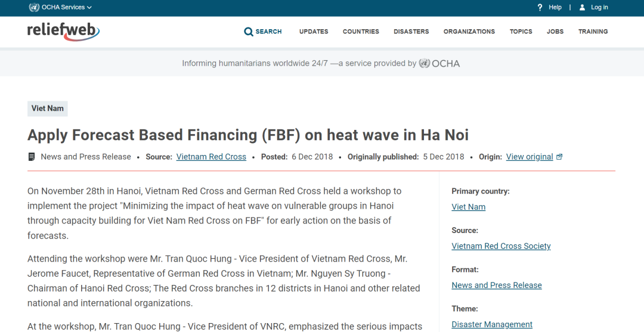Open the Vietnam Red Cross source link

click(211, 157)
